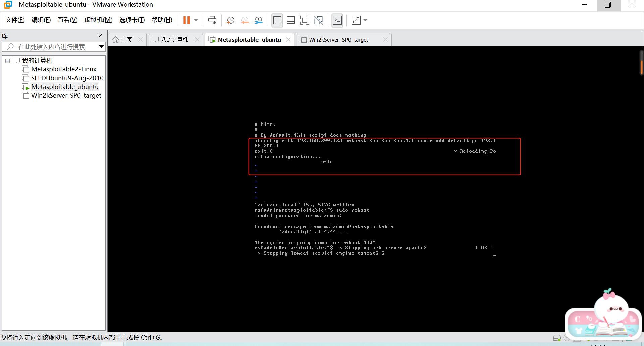644x346 pixels.
Task: Click the library search input field
Action: pyautogui.click(x=54, y=47)
